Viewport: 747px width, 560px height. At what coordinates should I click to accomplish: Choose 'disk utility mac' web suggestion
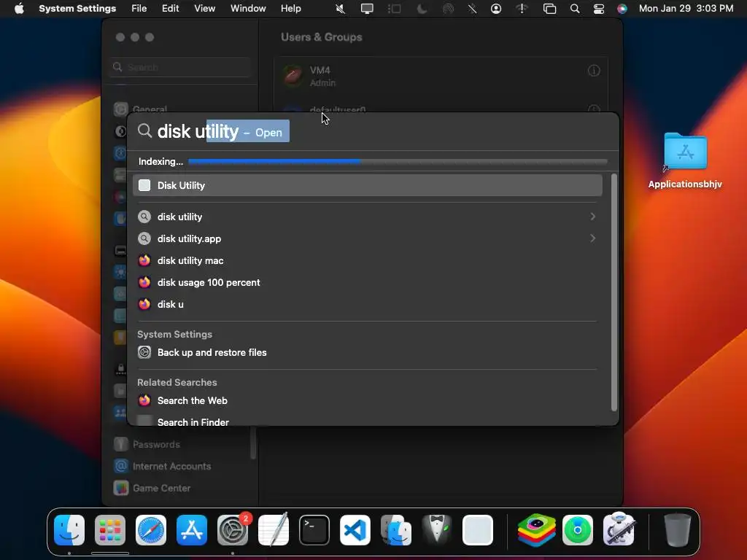coord(368,260)
